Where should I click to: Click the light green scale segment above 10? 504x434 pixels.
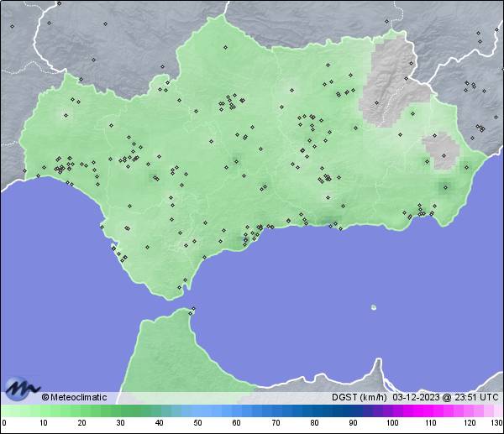(46, 410)
